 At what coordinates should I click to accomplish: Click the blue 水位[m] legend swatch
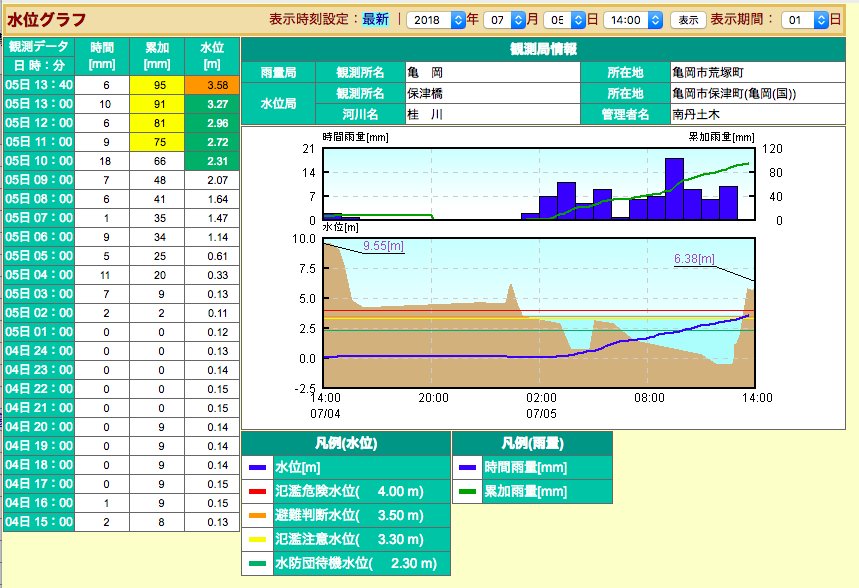(x=257, y=467)
